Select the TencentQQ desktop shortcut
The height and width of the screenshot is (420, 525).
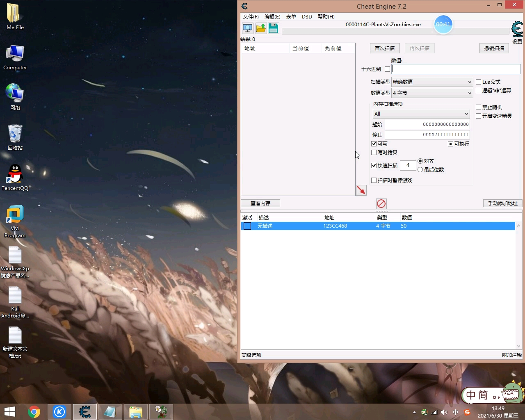pos(15,178)
